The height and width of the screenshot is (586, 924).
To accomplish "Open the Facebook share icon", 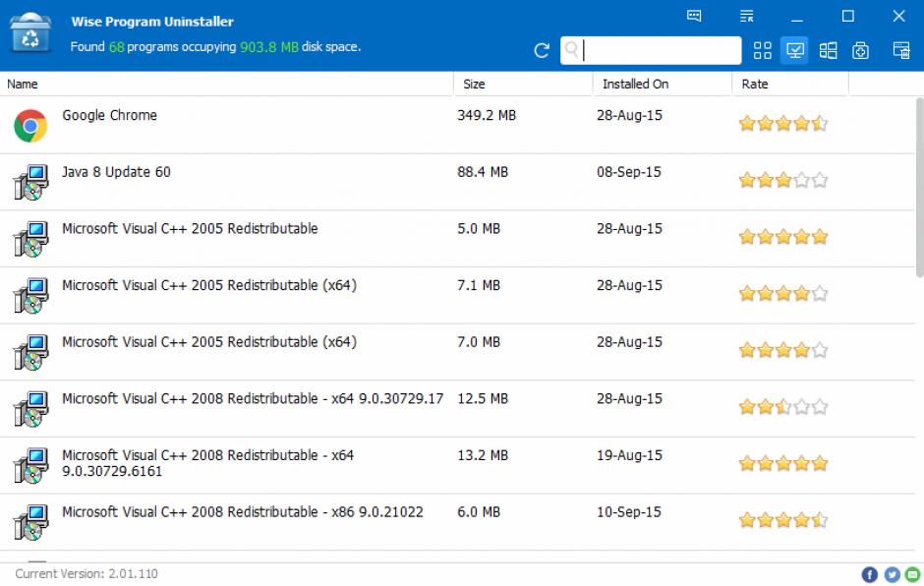I will tap(870, 574).
